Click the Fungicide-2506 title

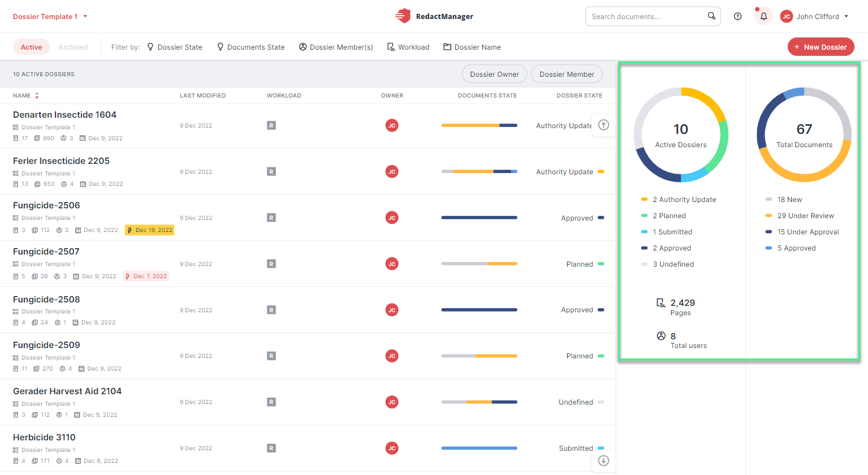46,205
